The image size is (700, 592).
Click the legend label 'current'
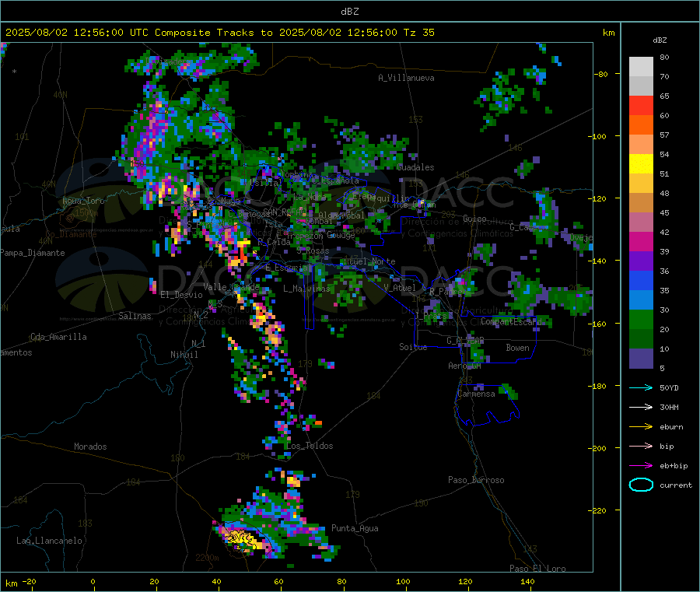click(676, 485)
